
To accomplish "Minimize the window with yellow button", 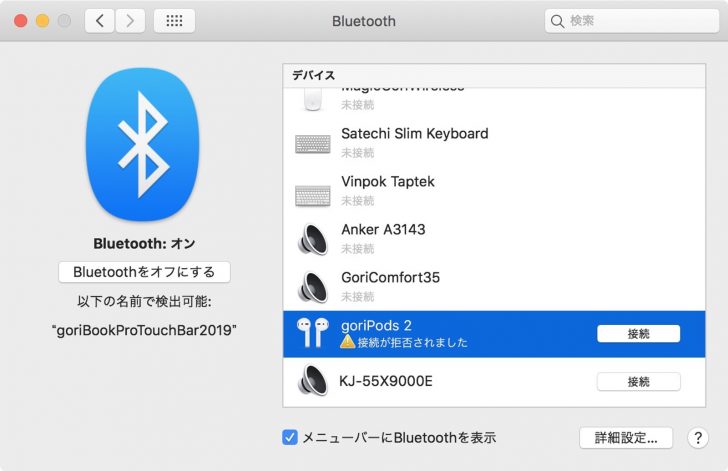I will 42,21.
